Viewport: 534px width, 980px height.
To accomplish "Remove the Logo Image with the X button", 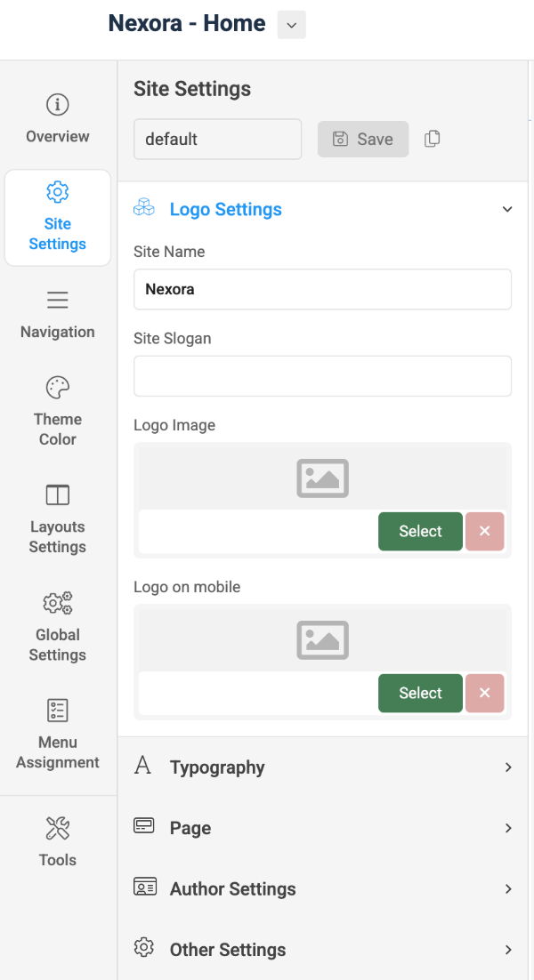I will click(x=484, y=531).
